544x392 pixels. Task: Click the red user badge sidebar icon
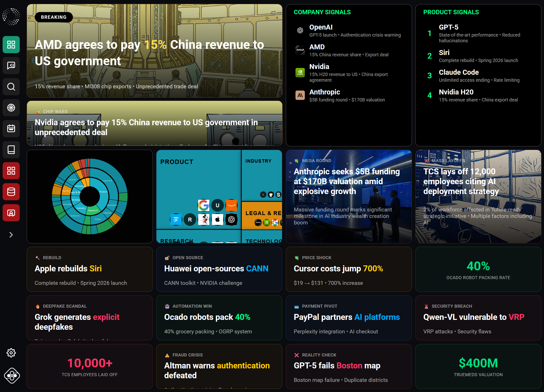tap(11, 213)
